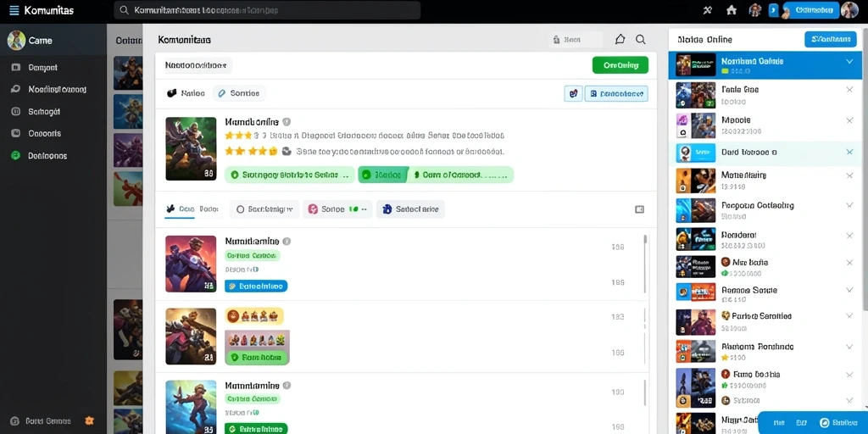The width and height of the screenshot is (868, 434).
Task: Select the chat bubble sidebar icon
Action: click(15, 89)
